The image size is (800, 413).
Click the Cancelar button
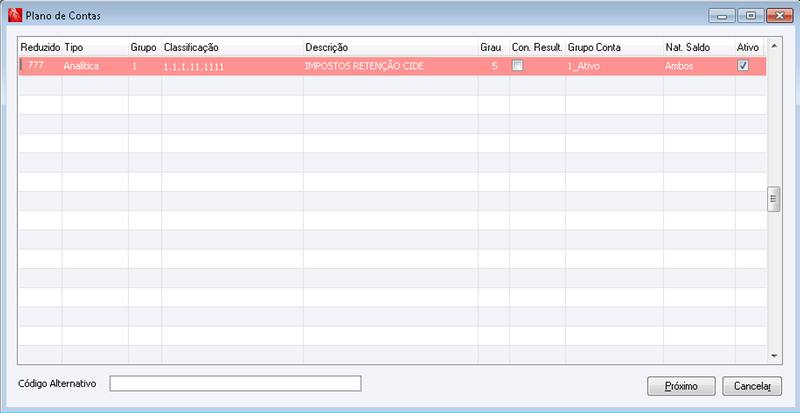pyautogui.click(x=752, y=386)
